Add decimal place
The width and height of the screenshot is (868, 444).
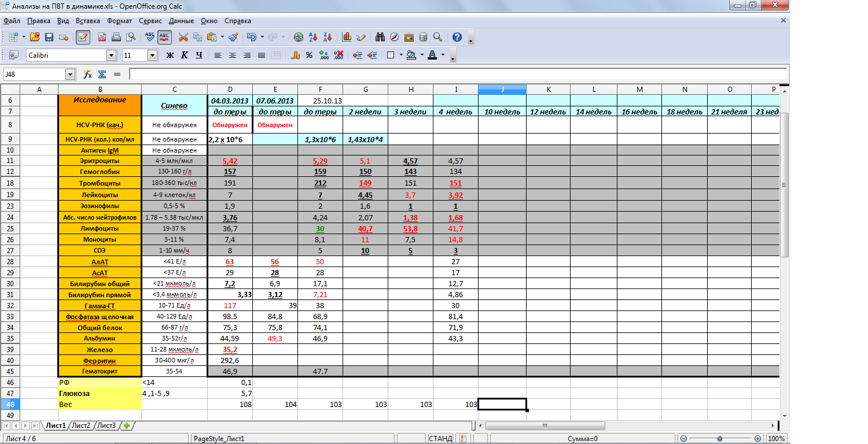click(324, 55)
